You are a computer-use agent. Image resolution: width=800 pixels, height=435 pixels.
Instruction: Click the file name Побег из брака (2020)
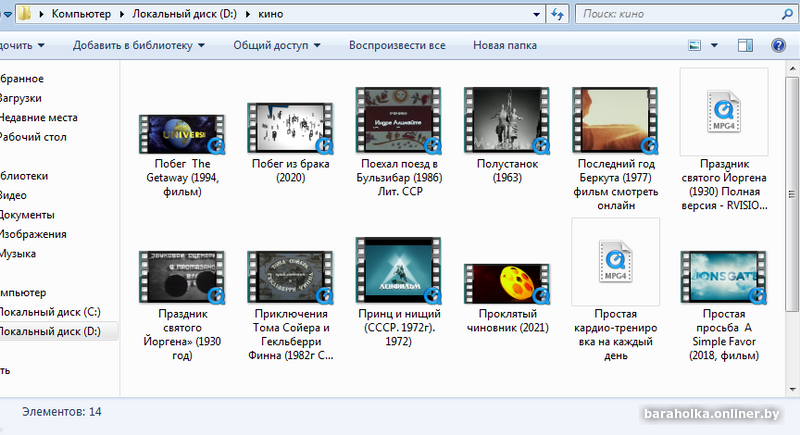290,170
